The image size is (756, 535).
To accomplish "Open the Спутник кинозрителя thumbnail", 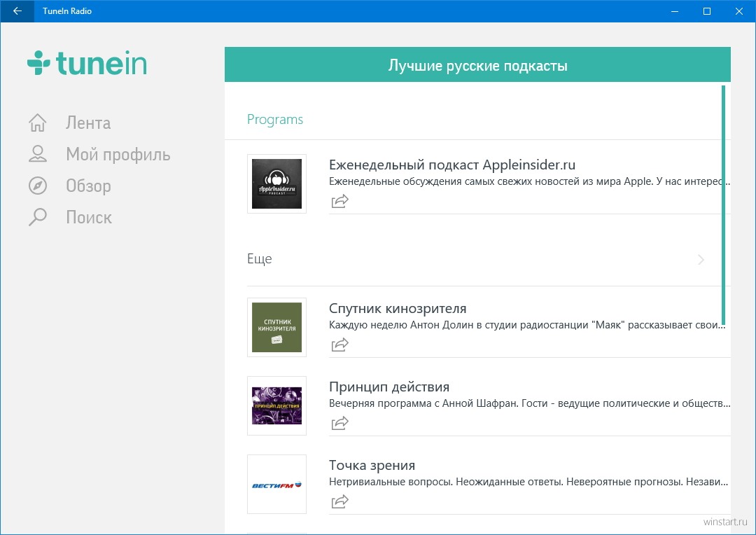I will point(276,328).
